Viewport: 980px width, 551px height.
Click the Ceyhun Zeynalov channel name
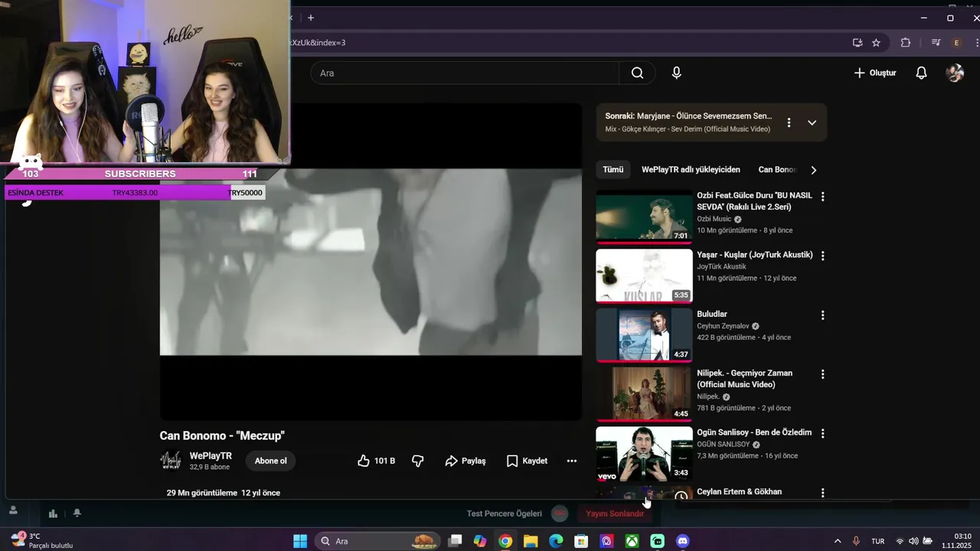point(723,326)
